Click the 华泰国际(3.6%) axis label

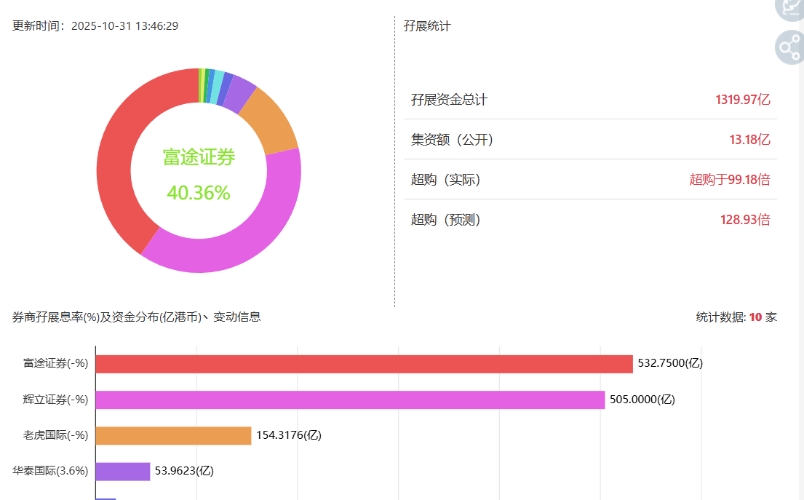tap(50, 471)
